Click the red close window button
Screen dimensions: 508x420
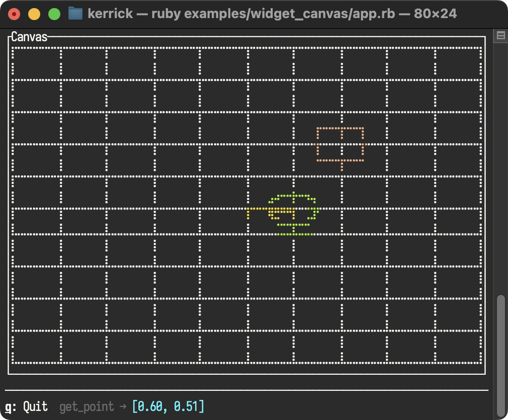pos(14,14)
